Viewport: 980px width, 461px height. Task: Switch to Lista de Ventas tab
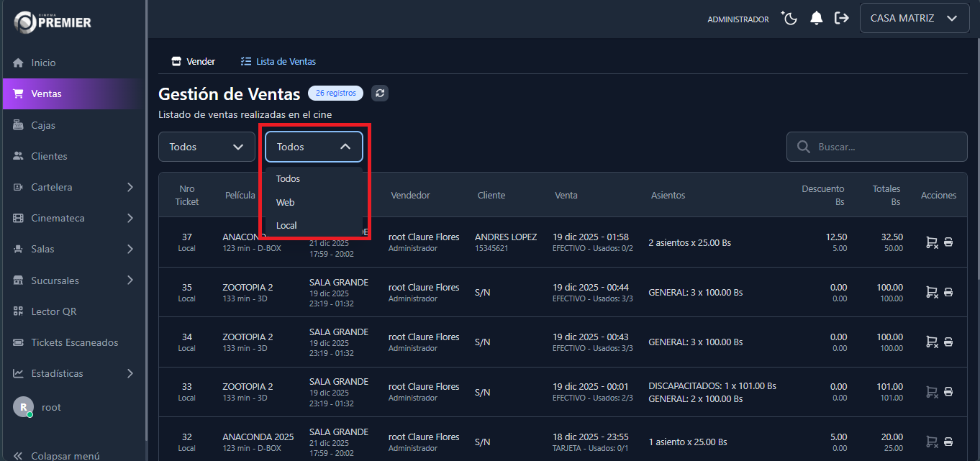coord(278,62)
